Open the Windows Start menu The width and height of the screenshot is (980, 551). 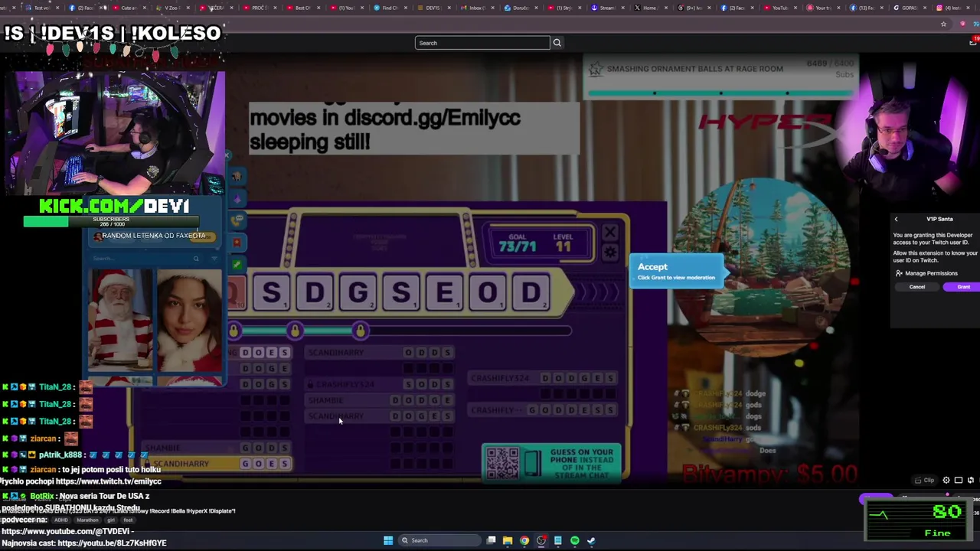388,540
